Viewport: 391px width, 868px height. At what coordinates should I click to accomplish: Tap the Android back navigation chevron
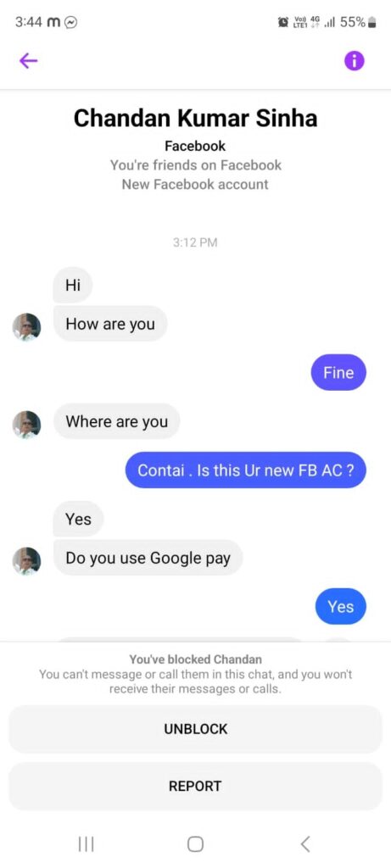pyautogui.click(x=304, y=843)
